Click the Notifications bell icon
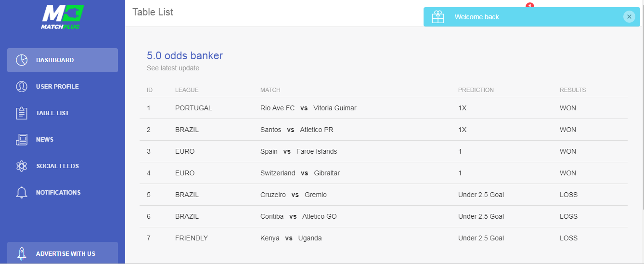The width and height of the screenshot is (644, 264). pyautogui.click(x=22, y=193)
